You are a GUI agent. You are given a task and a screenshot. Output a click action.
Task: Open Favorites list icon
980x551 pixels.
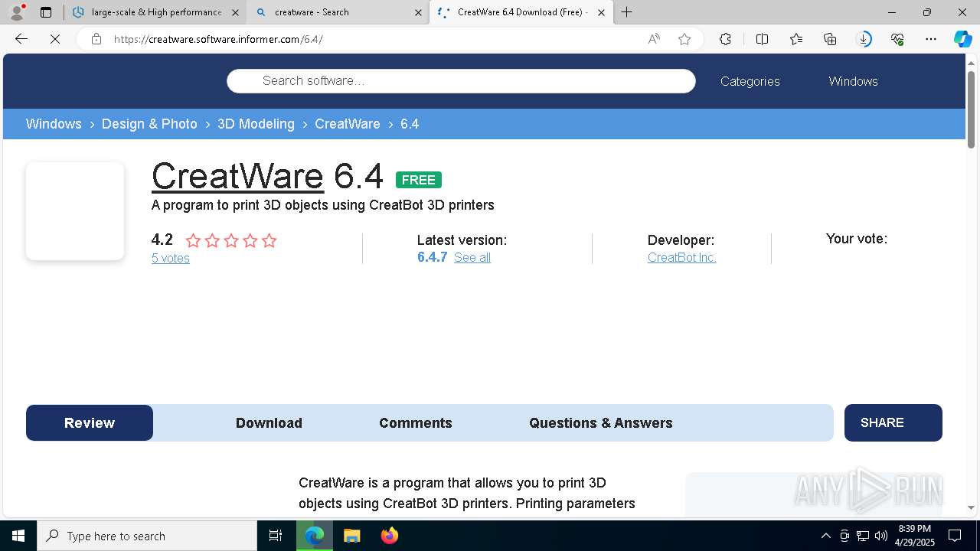tap(796, 39)
